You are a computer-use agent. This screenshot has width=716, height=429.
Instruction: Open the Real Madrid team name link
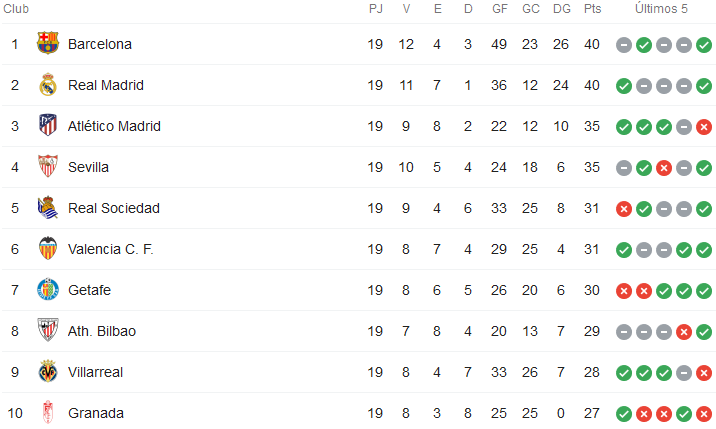click(x=106, y=85)
